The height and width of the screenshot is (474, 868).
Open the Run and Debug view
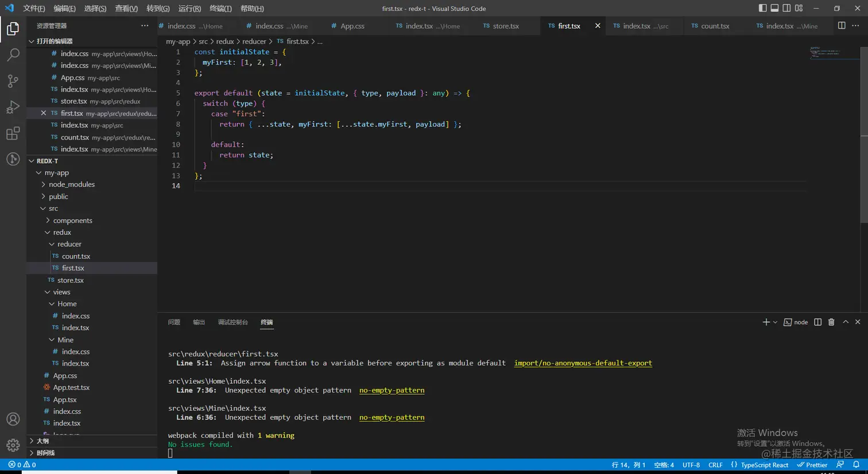tap(13, 107)
